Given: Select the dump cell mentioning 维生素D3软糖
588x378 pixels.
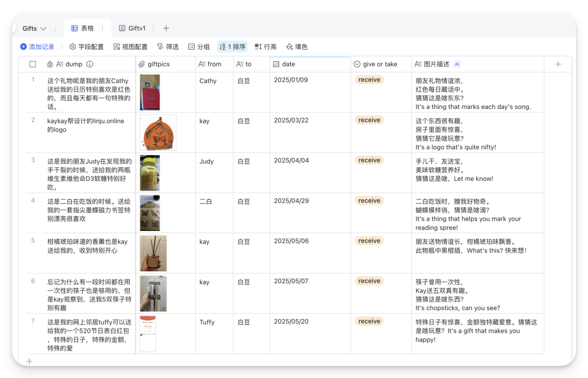Looking at the screenshot, I should [89, 173].
